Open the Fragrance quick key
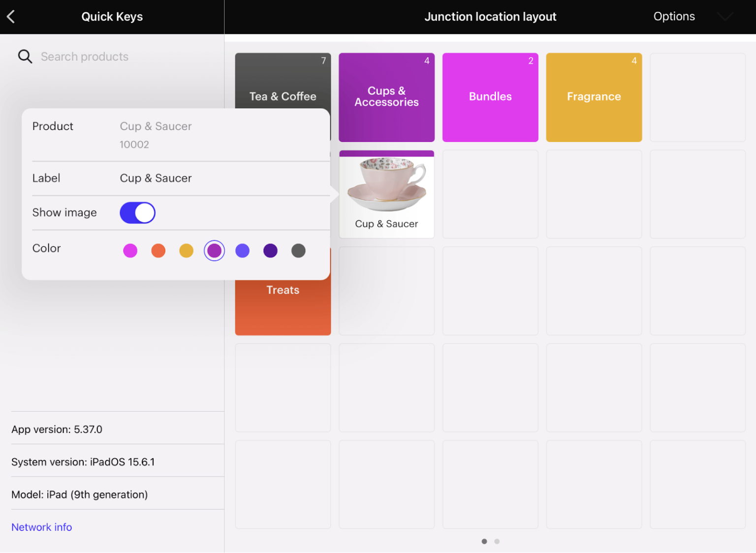 (594, 97)
